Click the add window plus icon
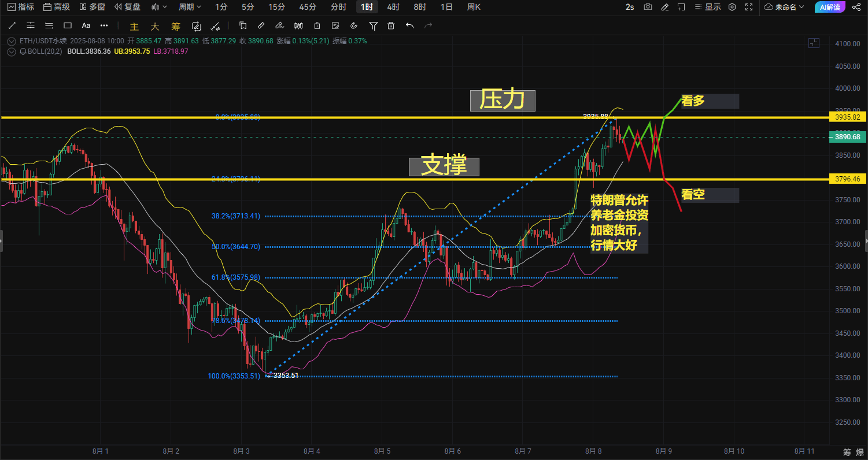 681,7
